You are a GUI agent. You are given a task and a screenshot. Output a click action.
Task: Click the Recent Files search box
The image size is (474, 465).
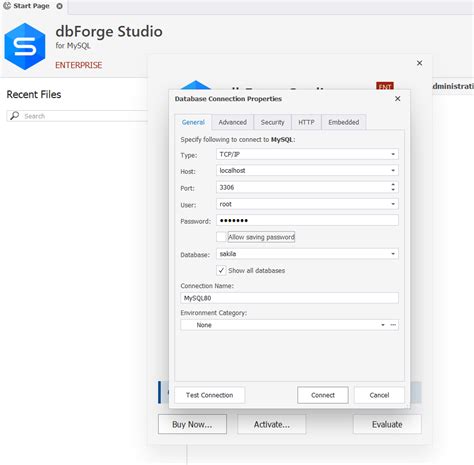(78, 116)
